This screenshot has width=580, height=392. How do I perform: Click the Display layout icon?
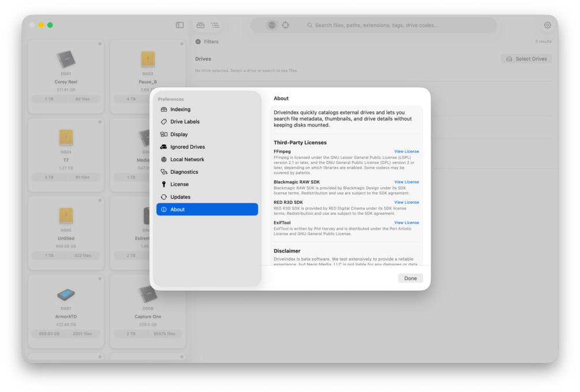pos(163,135)
